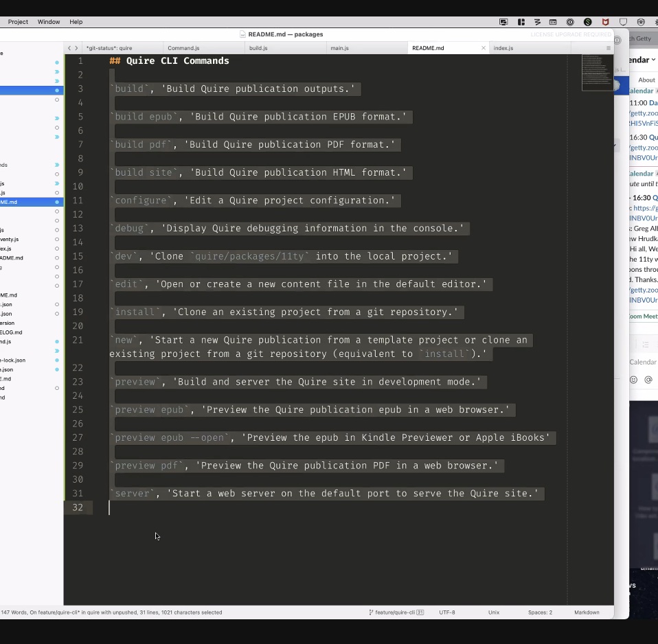Open ELOG.md in the sidebar
The height and width of the screenshot is (644, 658).
(11, 332)
